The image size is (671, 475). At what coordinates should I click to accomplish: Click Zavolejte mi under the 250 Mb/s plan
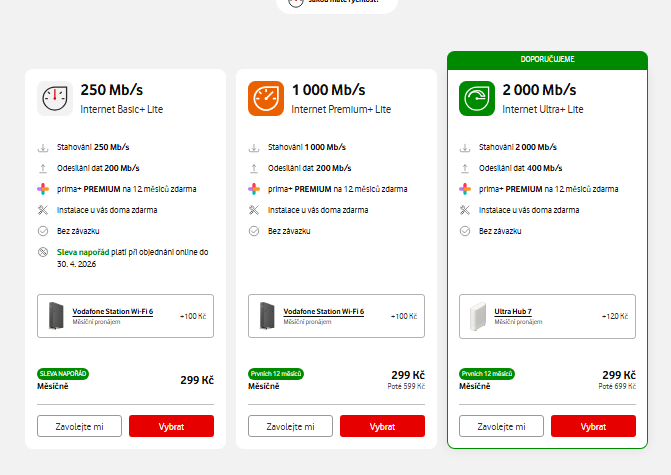[80, 426]
